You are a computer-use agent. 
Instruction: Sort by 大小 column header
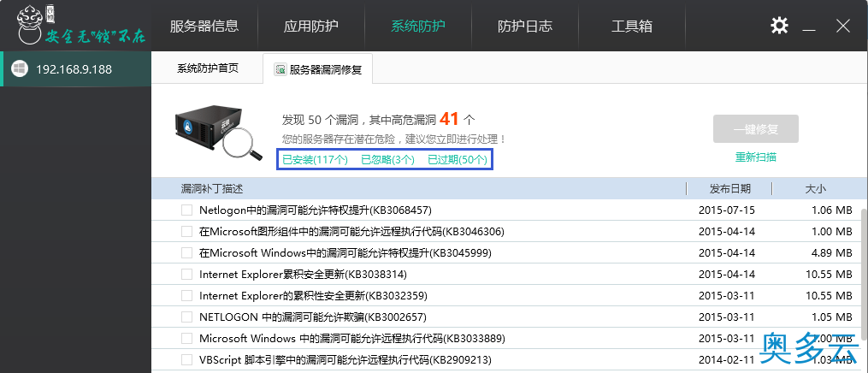(x=815, y=189)
